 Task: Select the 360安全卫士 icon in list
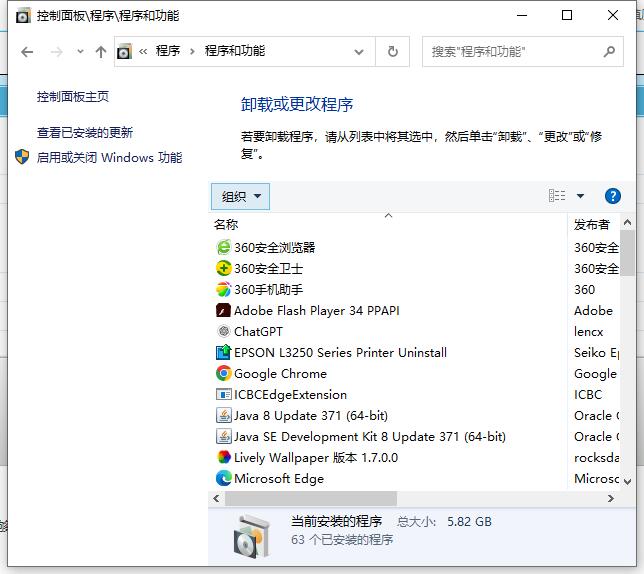[224, 268]
